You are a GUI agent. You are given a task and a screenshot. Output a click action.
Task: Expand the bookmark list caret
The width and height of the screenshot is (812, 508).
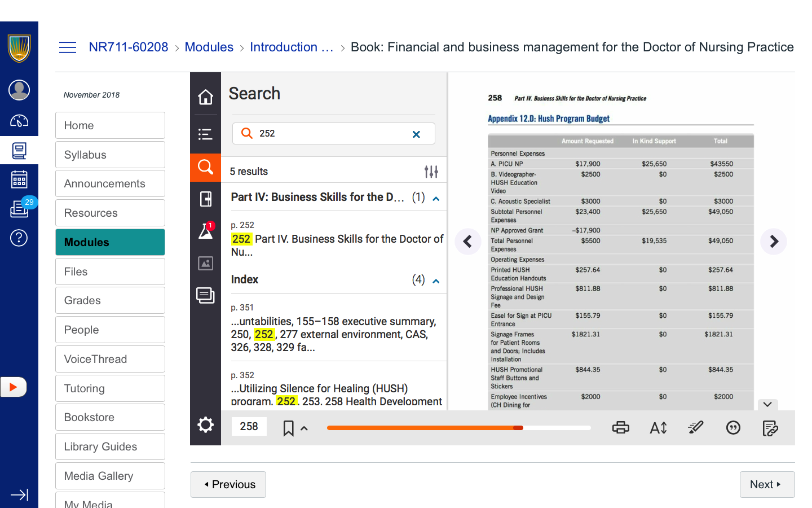pos(304,428)
